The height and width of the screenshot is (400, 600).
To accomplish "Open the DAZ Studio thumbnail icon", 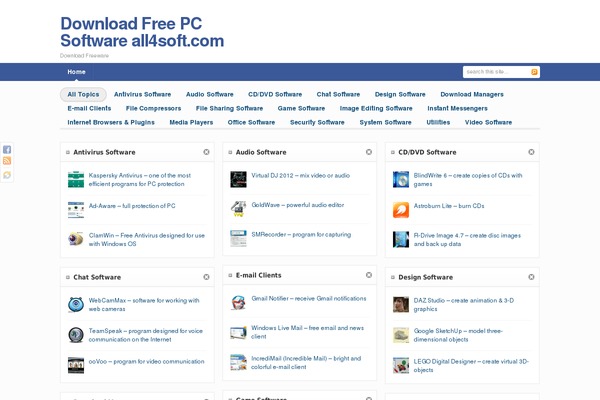I will coord(401,305).
